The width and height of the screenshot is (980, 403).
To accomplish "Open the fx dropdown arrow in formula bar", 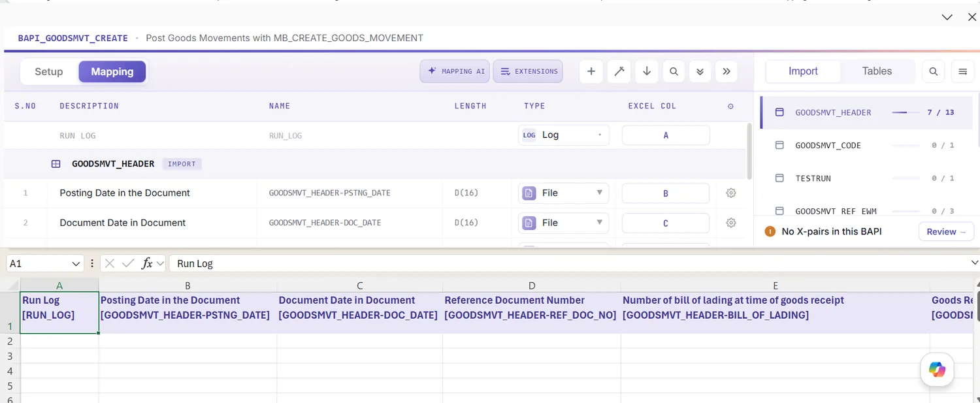I will pyautogui.click(x=160, y=264).
